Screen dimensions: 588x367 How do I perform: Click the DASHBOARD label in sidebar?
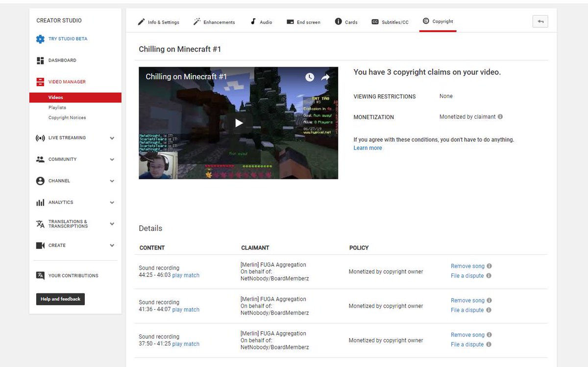click(62, 60)
